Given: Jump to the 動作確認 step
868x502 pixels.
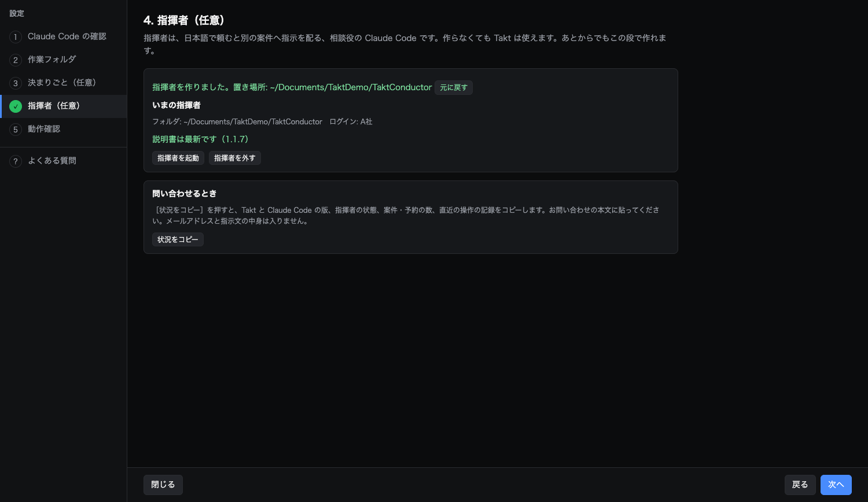Looking at the screenshot, I should pyautogui.click(x=64, y=129).
